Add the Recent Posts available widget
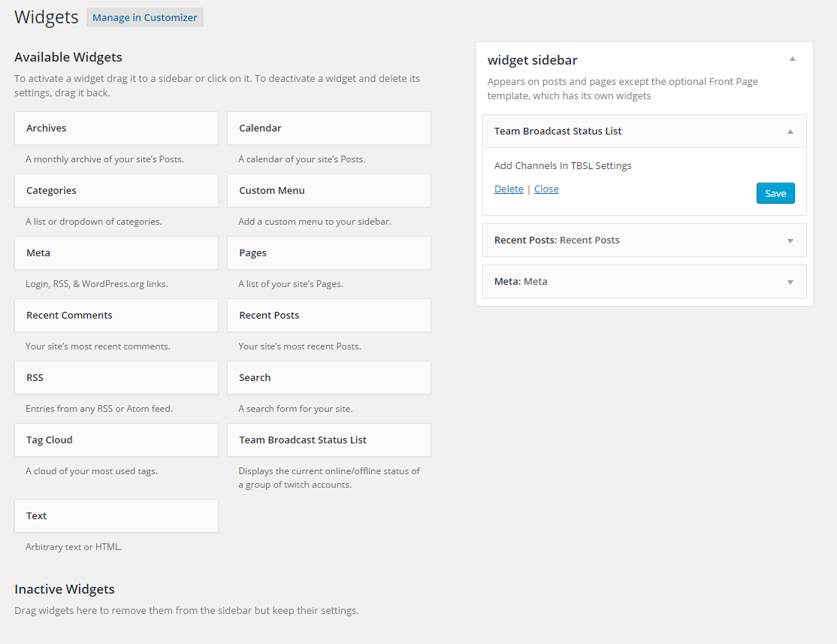Screen dimensions: 837x644 (329, 316)
